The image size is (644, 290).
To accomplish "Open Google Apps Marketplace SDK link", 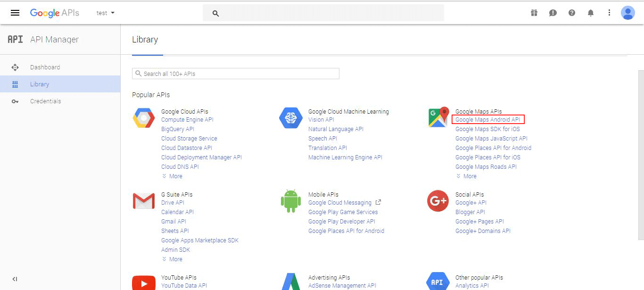I will (x=200, y=240).
